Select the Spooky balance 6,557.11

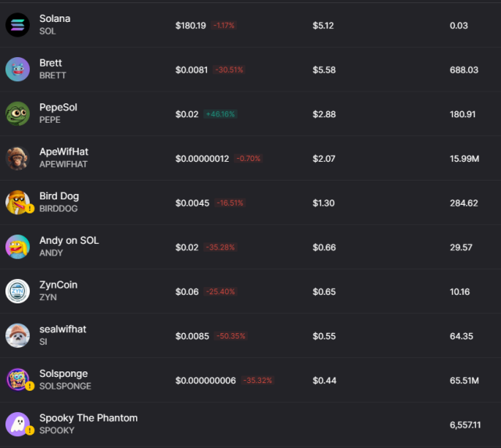465,425
